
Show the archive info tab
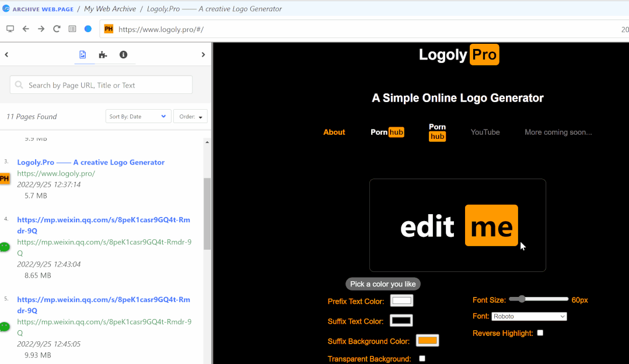123,54
